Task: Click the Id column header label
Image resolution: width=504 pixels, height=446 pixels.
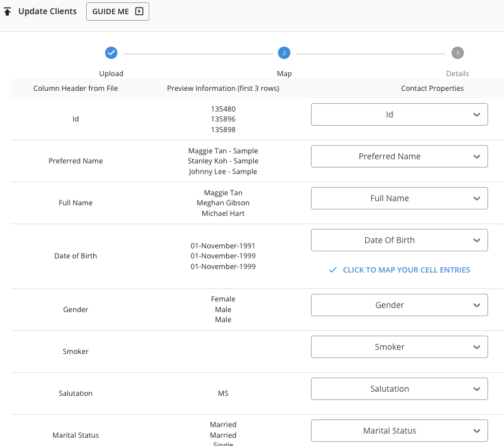Action: (76, 119)
